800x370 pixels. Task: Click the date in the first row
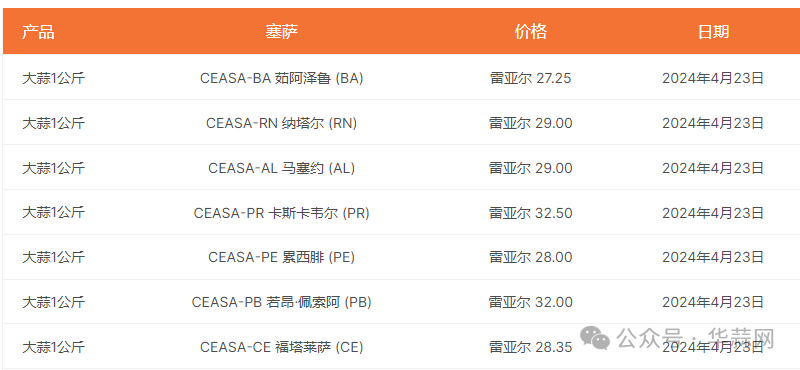pyautogui.click(x=713, y=78)
